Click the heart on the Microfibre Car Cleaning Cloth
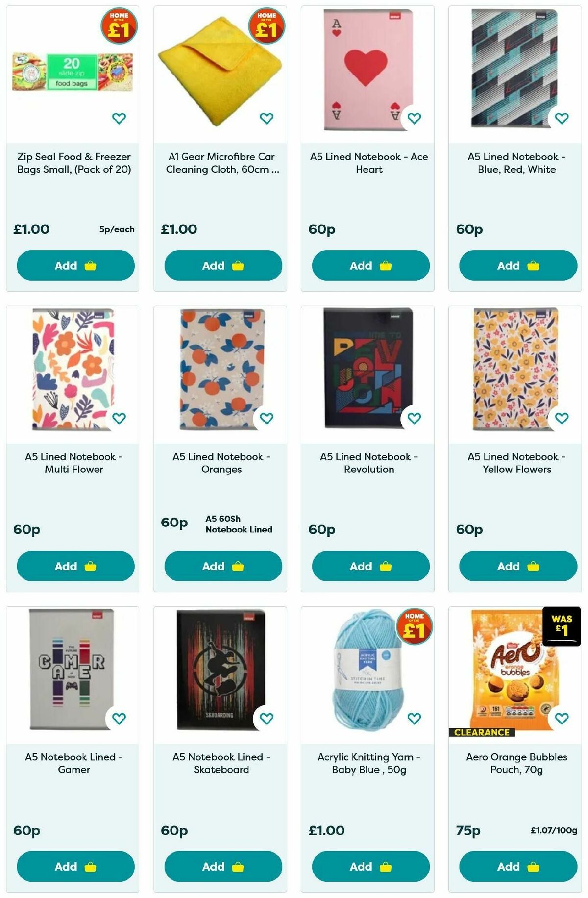 point(266,117)
